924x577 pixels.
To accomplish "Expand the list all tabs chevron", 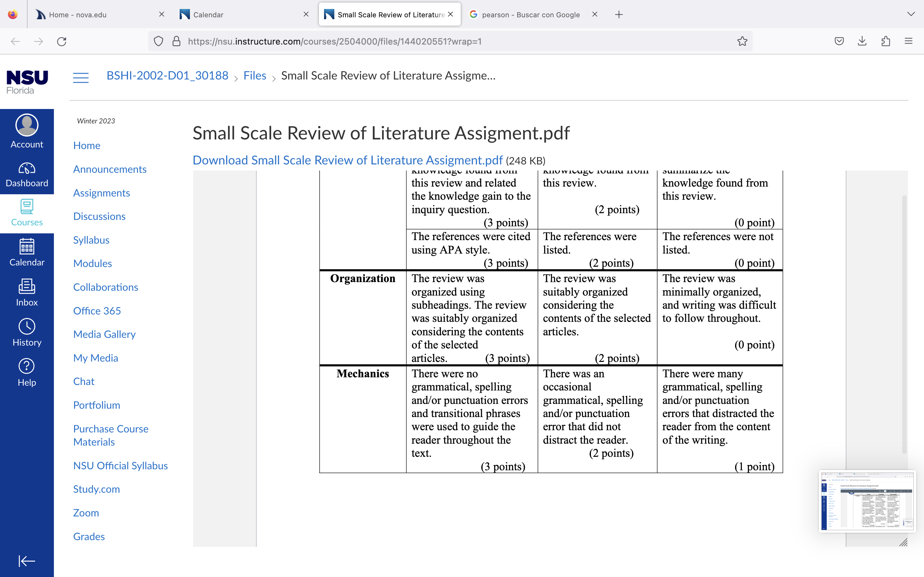I will (x=911, y=14).
